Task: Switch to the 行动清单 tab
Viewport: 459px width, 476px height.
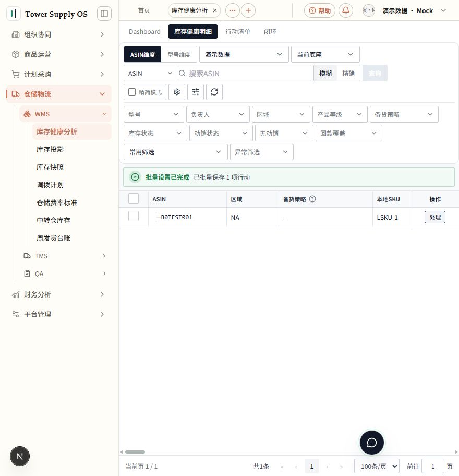Action: click(x=237, y=31)
